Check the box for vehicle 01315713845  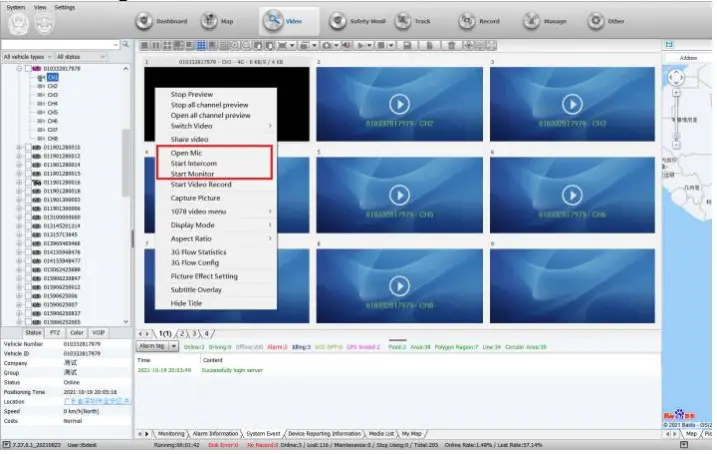[28, 235]
